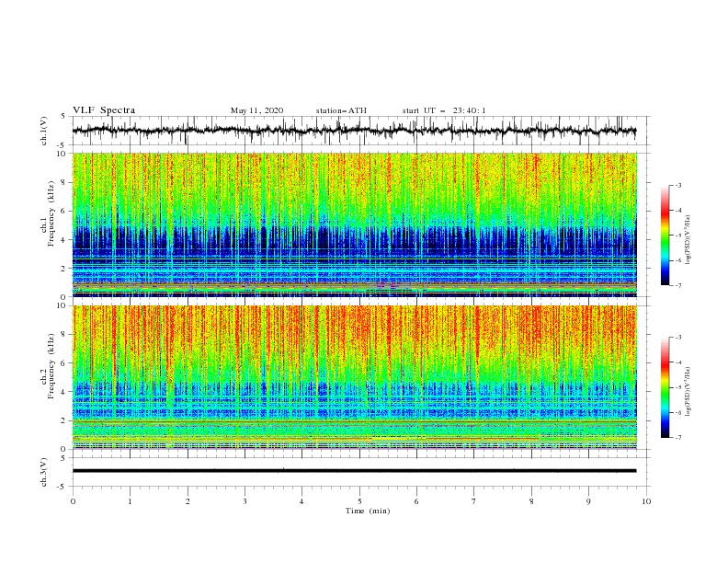Click inside the ch.1 spectrogram panel
Screen dimensions: 728x563
click(354, 224)
